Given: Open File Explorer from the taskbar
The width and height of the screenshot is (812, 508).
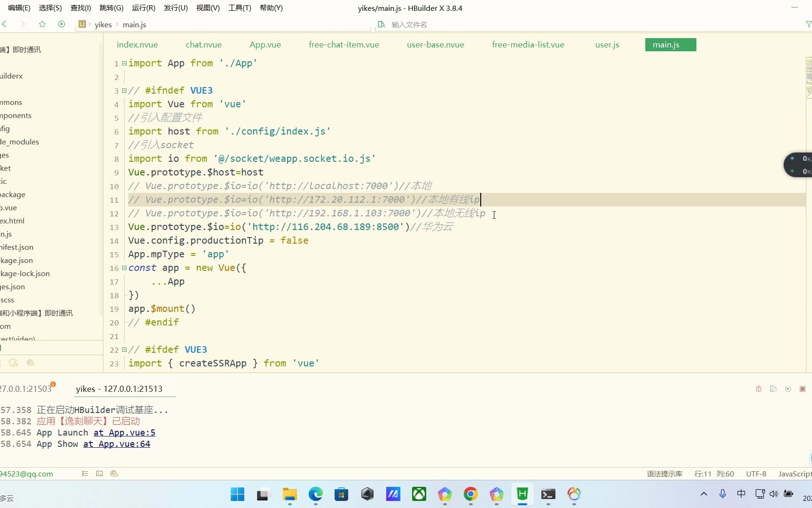Looking at the screenshot, I should (x=290, y=494).
